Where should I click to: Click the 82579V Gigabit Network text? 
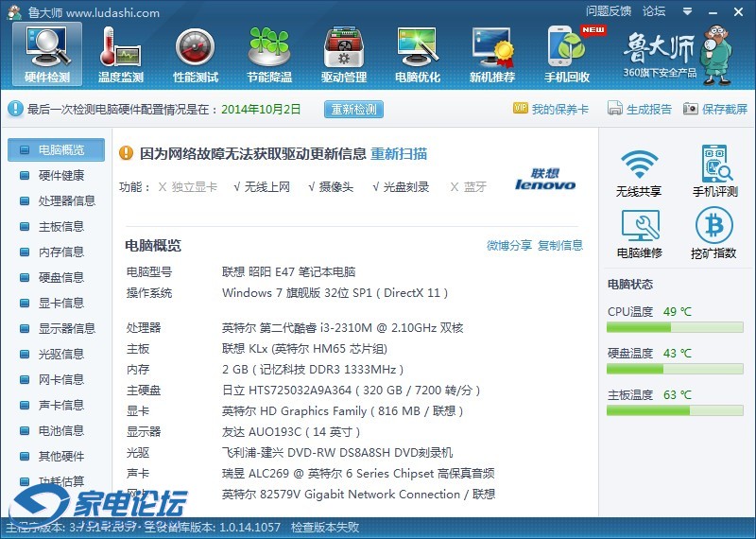click(359, 495)
